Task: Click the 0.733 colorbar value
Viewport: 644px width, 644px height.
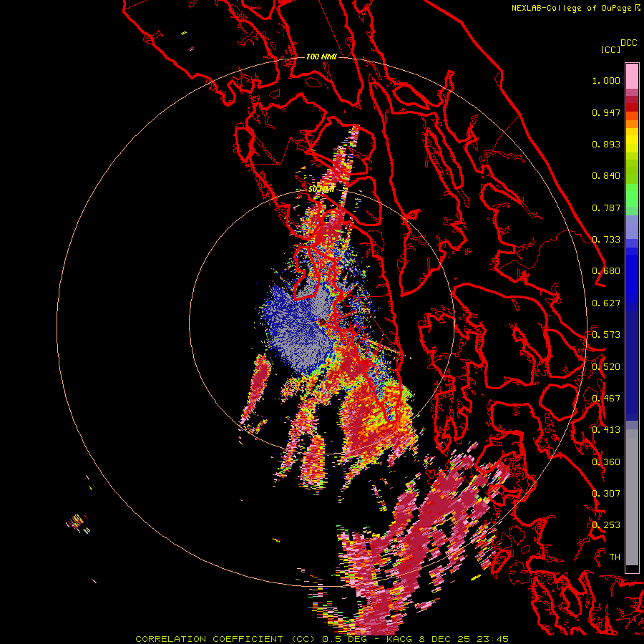Action: pyautogui.click(x=606, y=240)
